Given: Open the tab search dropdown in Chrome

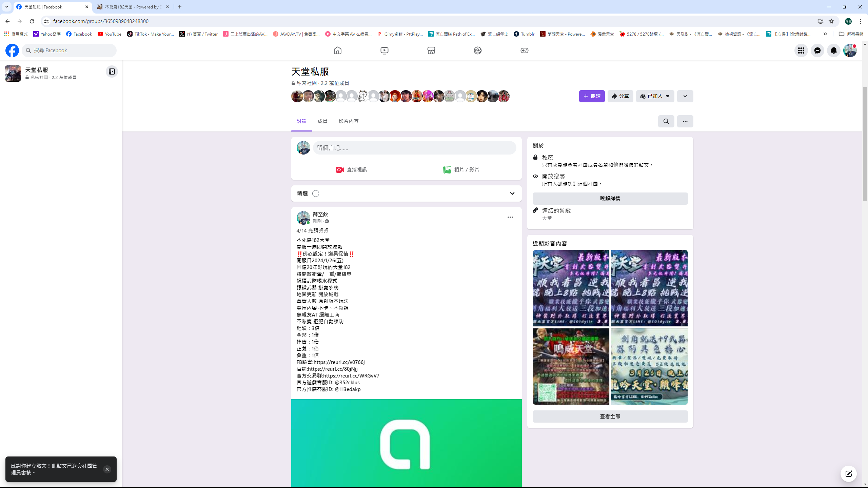Looking at the screenshot, I should pos(6,7).
